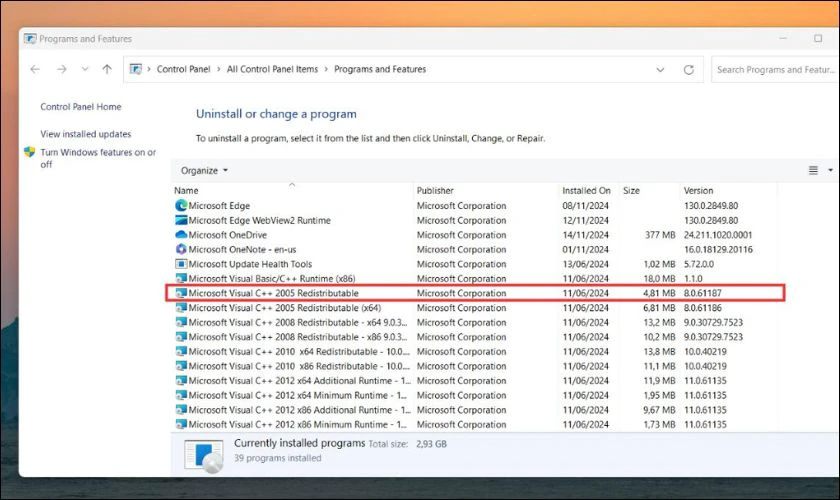Click the Forward navigation arrow
The image size is (840, 500).
point(62,69)
